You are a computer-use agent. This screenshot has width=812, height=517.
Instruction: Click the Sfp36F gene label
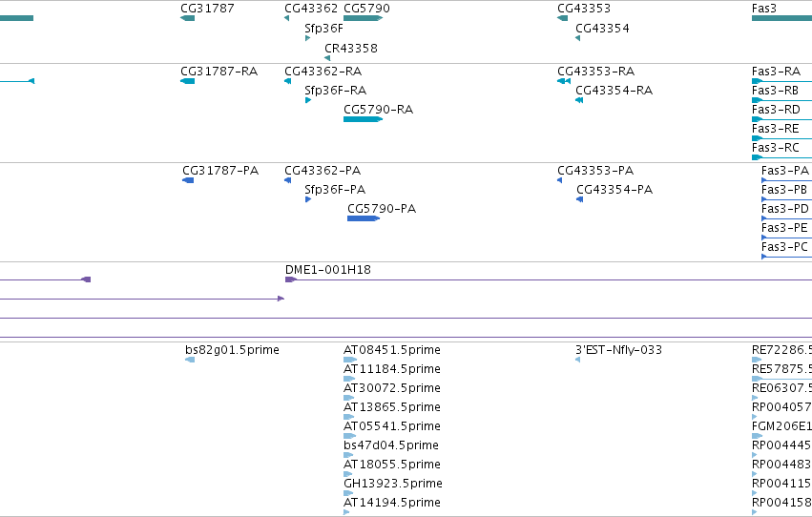tap(323, 28)
